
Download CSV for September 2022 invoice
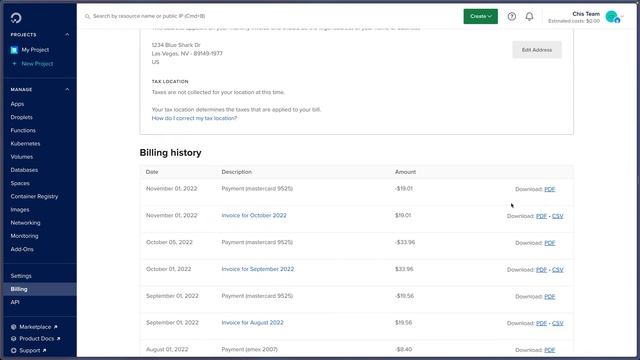(558, 270)
